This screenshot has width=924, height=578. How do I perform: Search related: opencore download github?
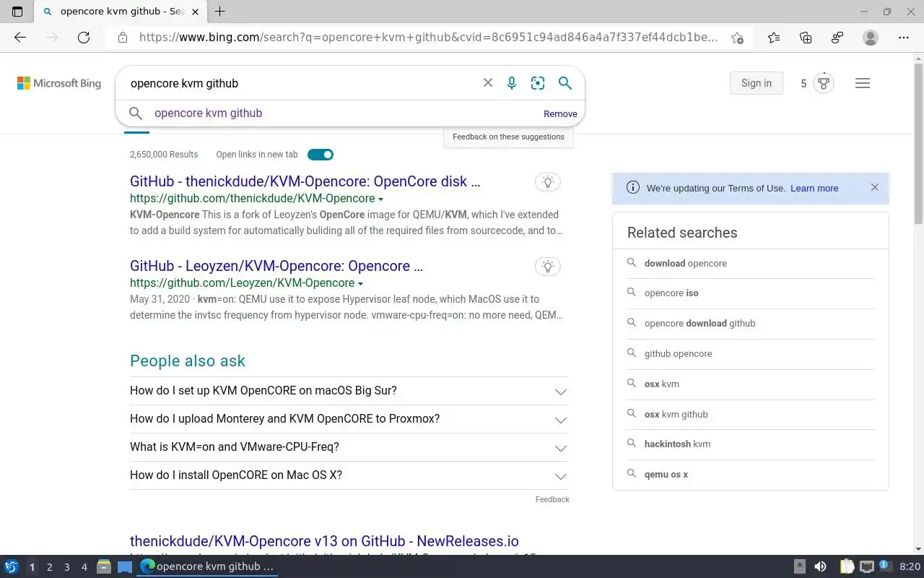pyautogui.click(x=699, y=324)
